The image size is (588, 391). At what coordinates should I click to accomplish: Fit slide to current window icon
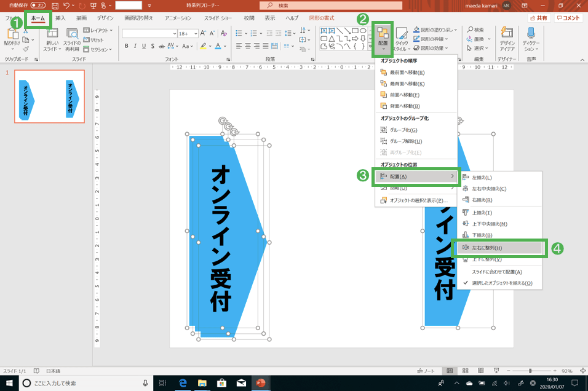(582, 371)
